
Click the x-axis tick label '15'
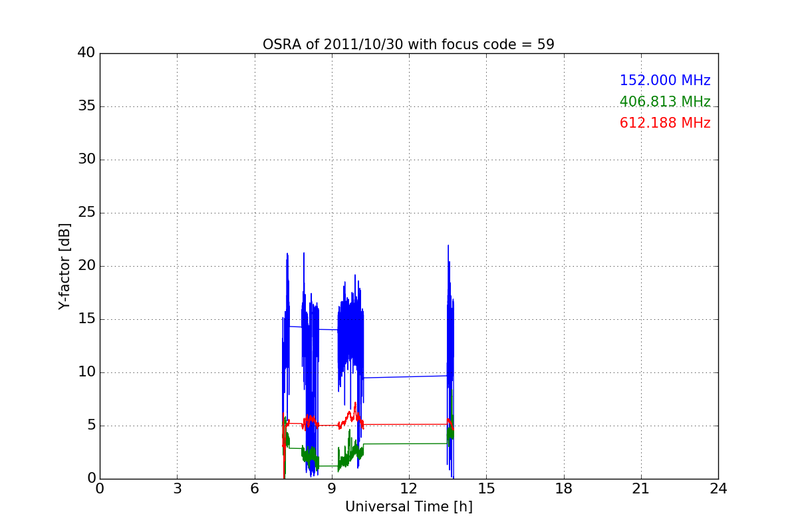pyautogui.click(x=486, y=489)
